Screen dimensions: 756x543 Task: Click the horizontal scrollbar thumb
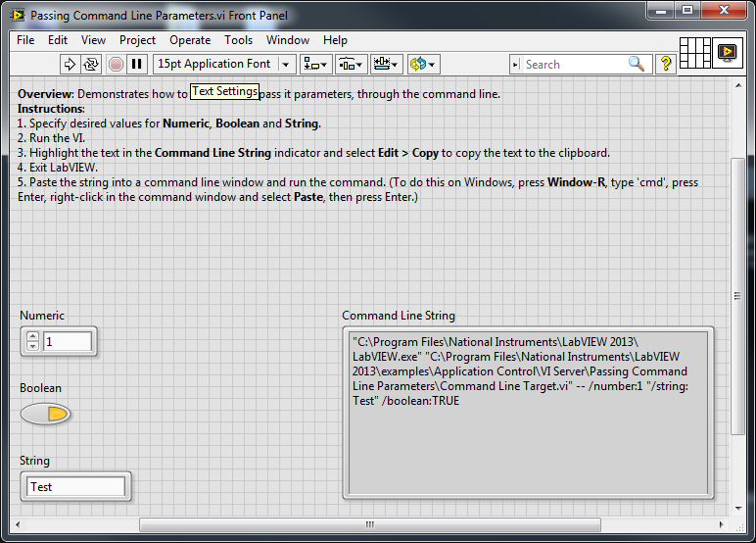tap(370, 524)
